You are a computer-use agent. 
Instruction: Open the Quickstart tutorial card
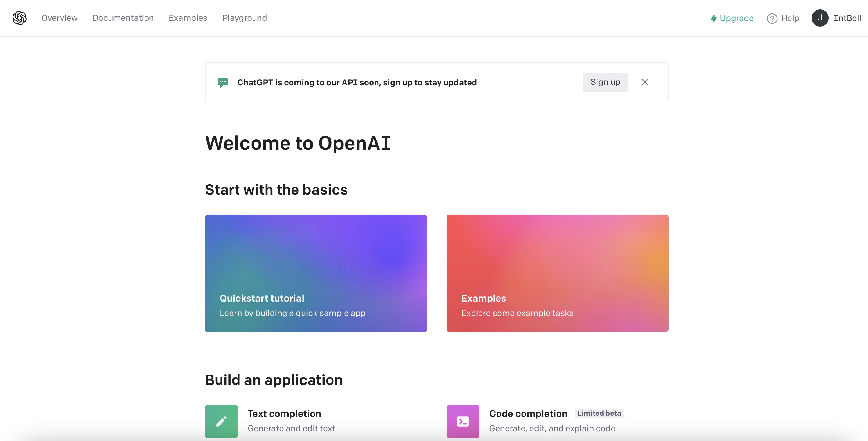pos(316,273)
